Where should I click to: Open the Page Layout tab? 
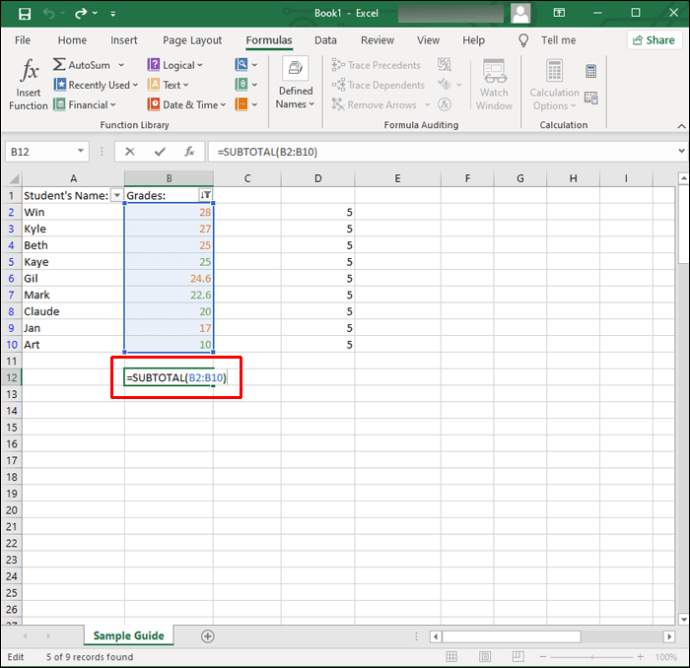pos(192,40)
